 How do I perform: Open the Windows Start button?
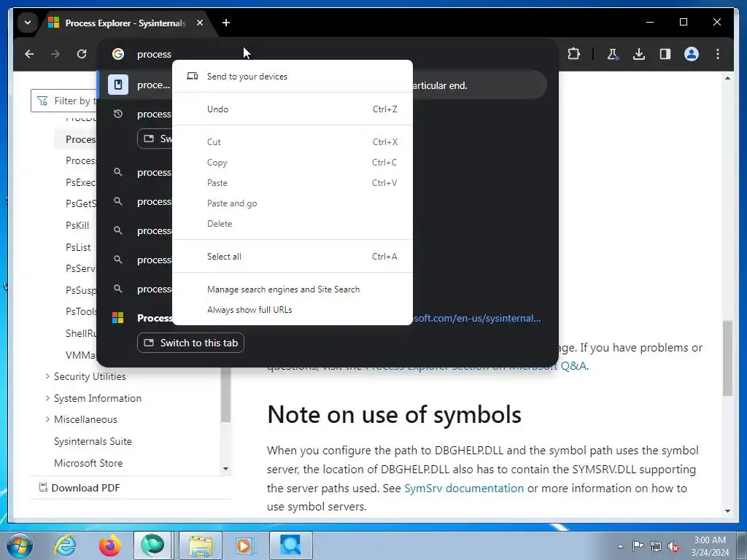[x=18, y=545]
